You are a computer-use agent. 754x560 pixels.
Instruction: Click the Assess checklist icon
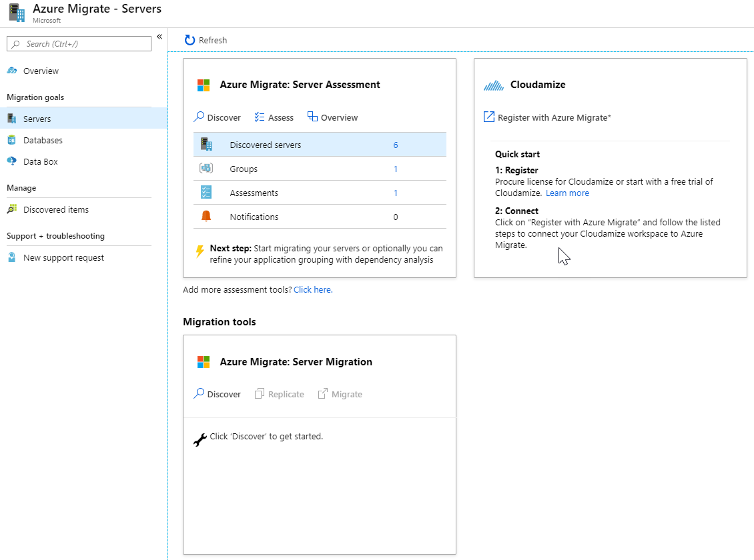(260, 117)
